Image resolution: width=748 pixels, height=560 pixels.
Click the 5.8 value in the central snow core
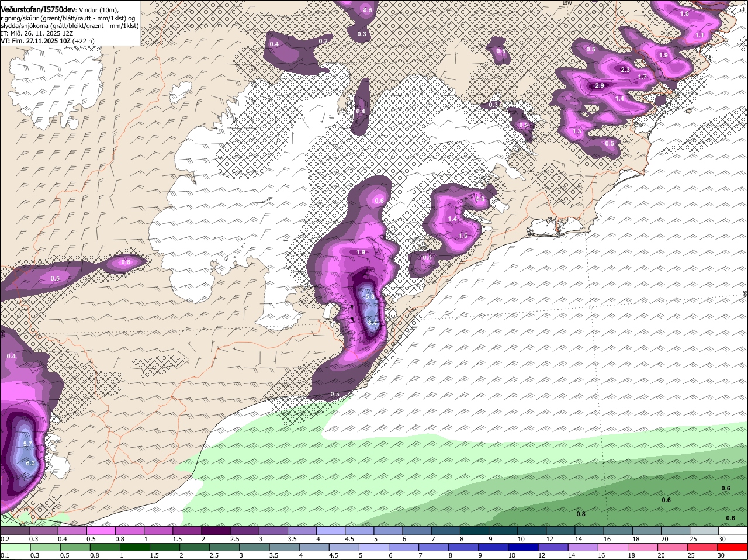click(x=369, y=297)
